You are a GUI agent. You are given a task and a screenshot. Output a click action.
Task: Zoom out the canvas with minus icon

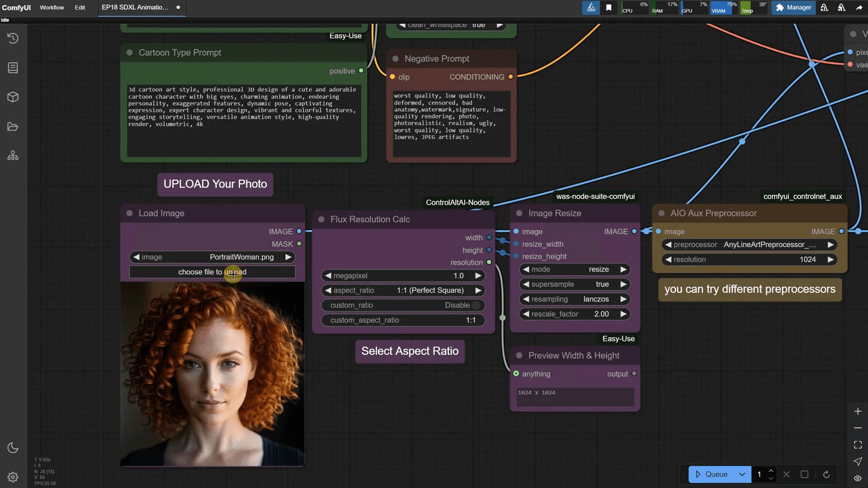tap(858, 428)
